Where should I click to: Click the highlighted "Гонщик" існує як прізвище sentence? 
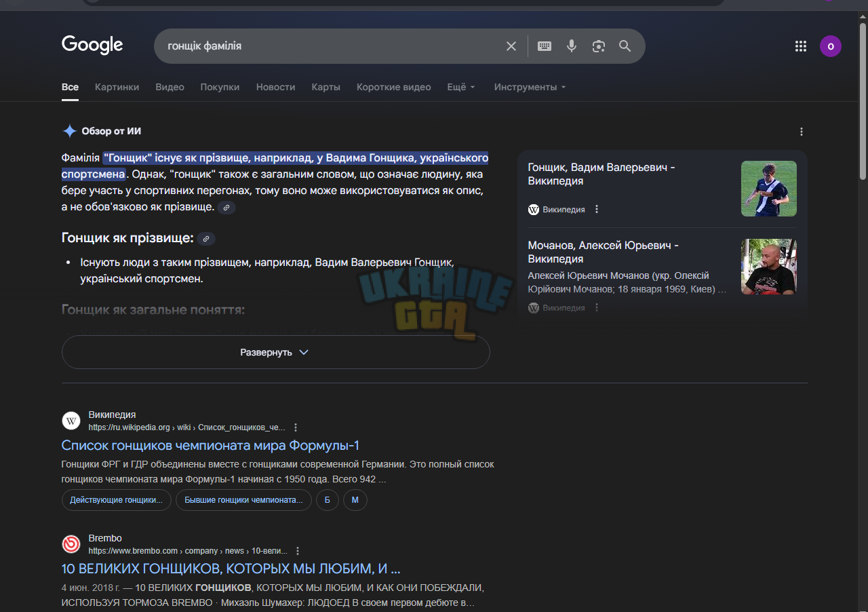(275, 166)
